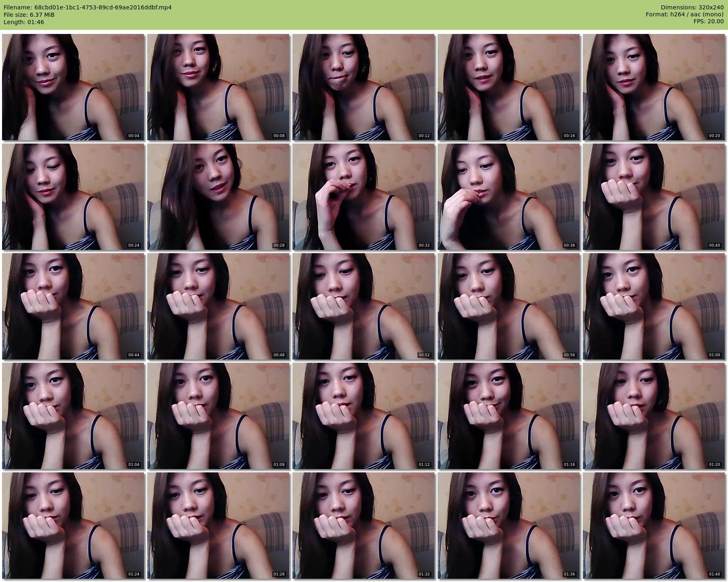Image resolution: width=728 pixels, height=582 pixels.
Task: Click the thumbnail marked 01:40
Action: 654,526
